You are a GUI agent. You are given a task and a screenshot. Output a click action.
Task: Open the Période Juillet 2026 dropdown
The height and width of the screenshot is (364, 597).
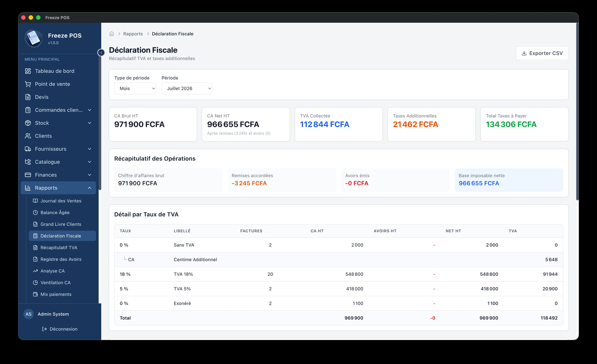click(x=187, y=88)
